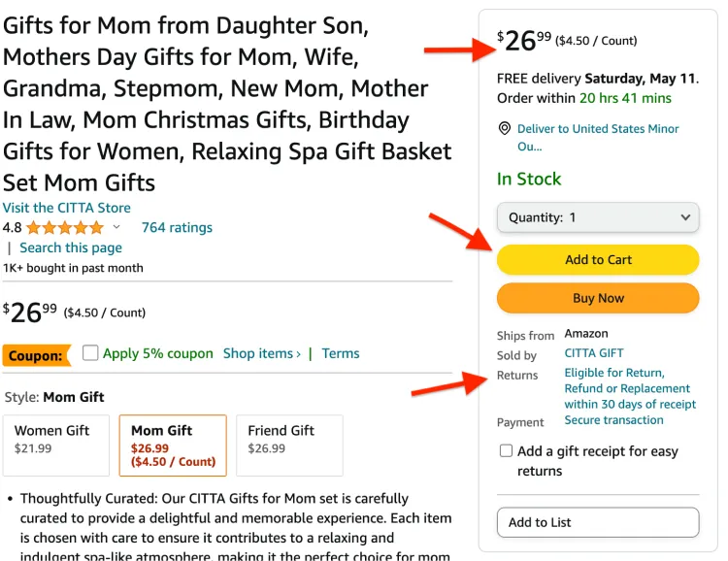Click the Buy Now button

(598, 298)
